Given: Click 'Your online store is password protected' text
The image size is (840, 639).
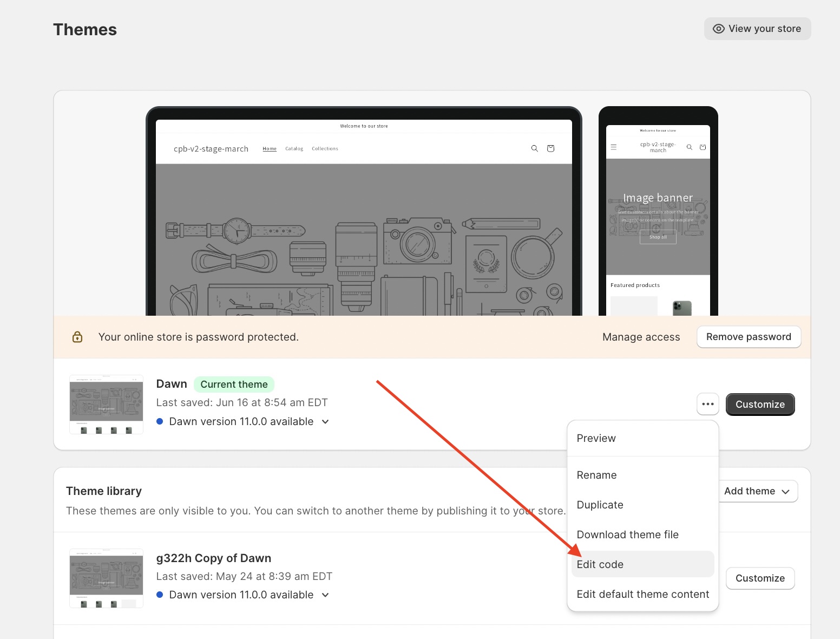Looking at the screenshot, I should (x=198, y=337).
